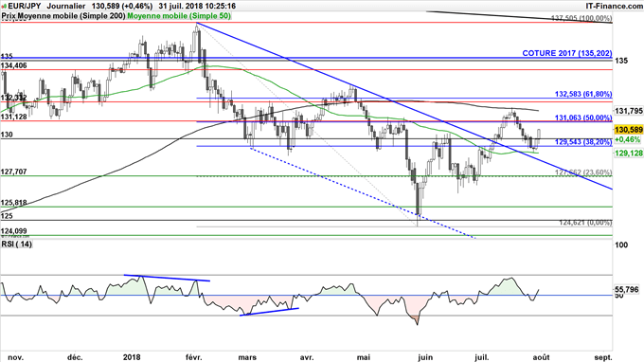Click the sept. label on time axis
The image size is (644, 362).
coord(602,357)
